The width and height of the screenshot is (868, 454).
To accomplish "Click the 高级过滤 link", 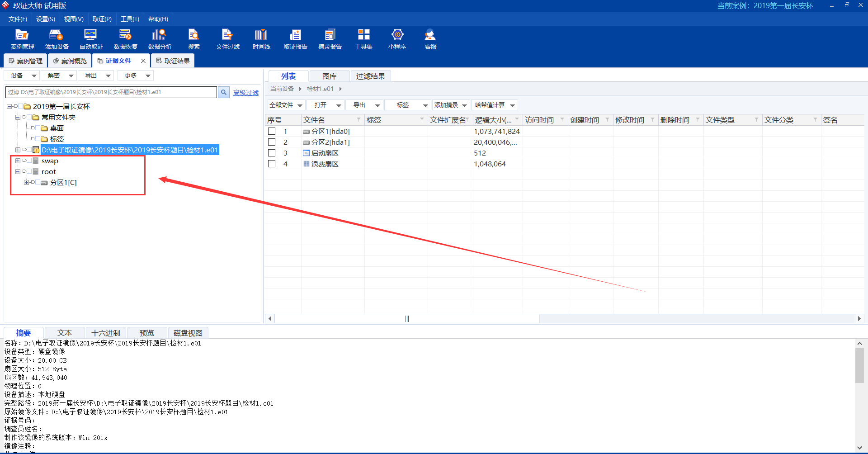I will tap(246, 93).
